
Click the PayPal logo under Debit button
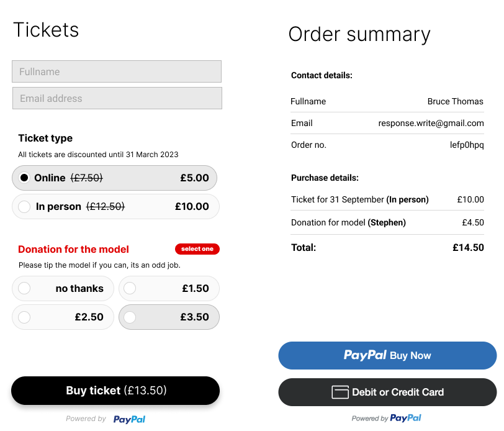(405, 418)
